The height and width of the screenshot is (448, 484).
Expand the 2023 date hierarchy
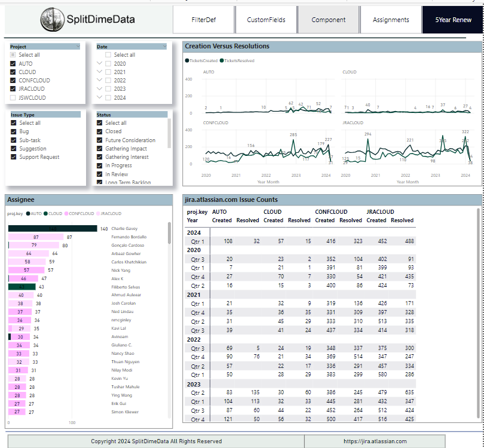point(100,89)
